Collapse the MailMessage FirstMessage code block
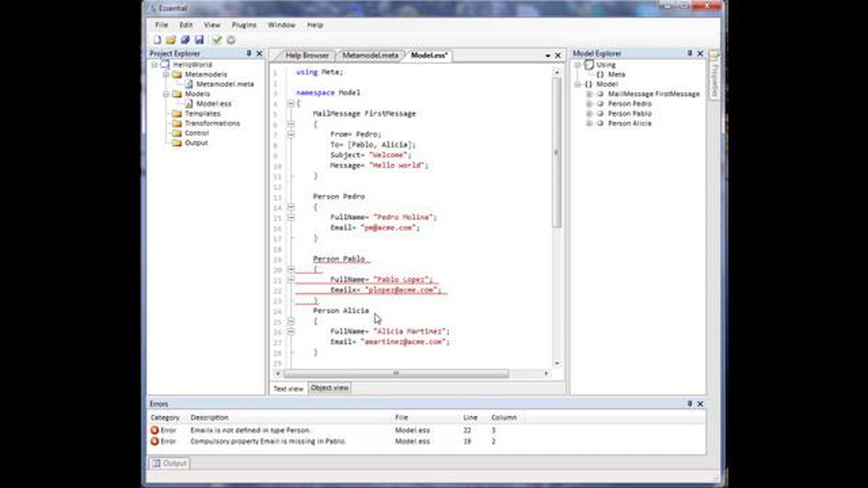The image size is (868, 488). tap(291, 124)
